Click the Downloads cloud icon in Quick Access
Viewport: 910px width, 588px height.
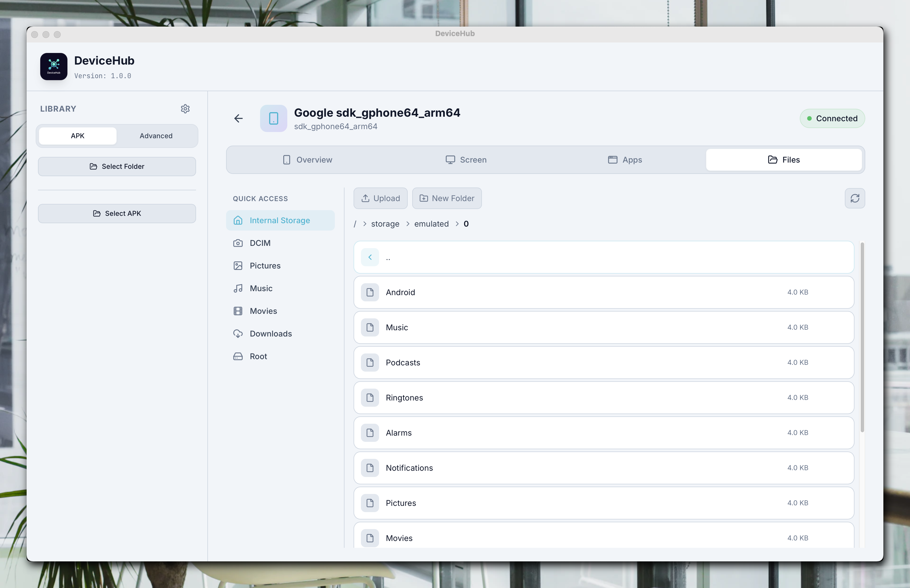(x=238, y=334)
